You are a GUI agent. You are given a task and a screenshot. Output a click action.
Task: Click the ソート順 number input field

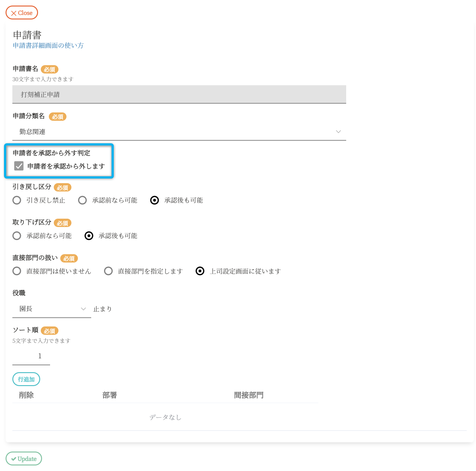[x=31, y=356]
